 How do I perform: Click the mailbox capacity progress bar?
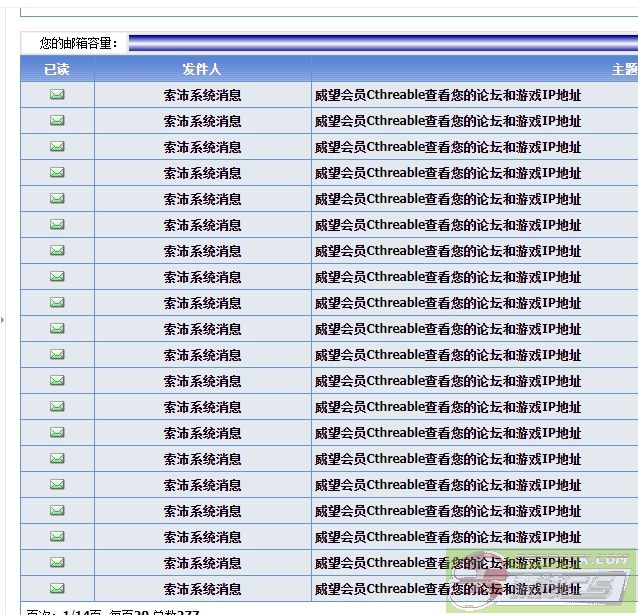[383, 43]
